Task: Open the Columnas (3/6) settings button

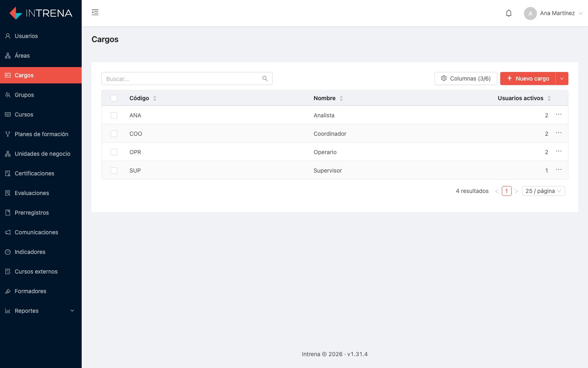Action: tap(466, 79)
